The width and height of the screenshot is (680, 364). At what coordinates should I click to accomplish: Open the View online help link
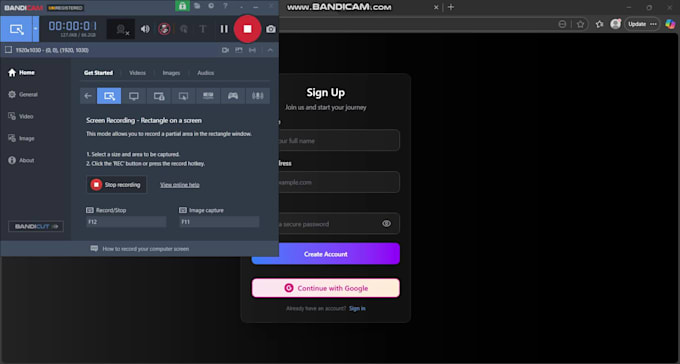coord(180,185)
